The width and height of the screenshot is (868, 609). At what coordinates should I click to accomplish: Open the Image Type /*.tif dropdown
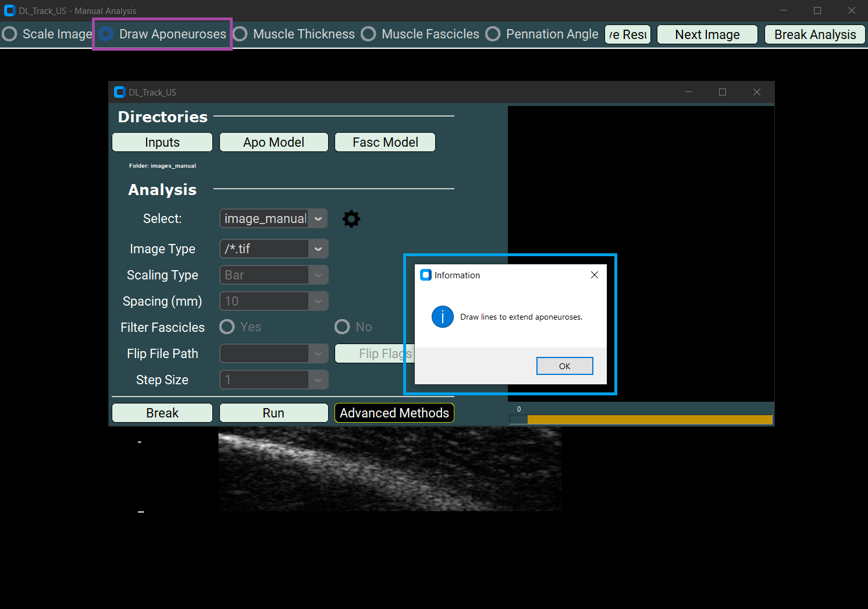(318, 249)
